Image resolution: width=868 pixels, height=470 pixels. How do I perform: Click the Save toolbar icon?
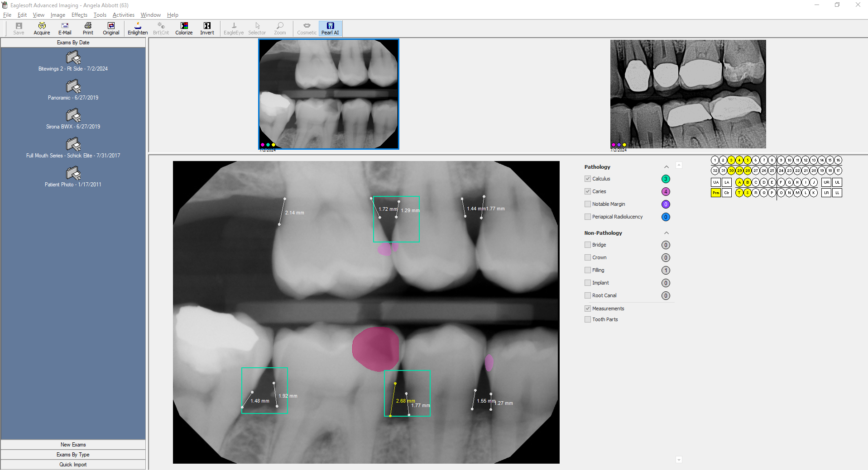[19, 28]
